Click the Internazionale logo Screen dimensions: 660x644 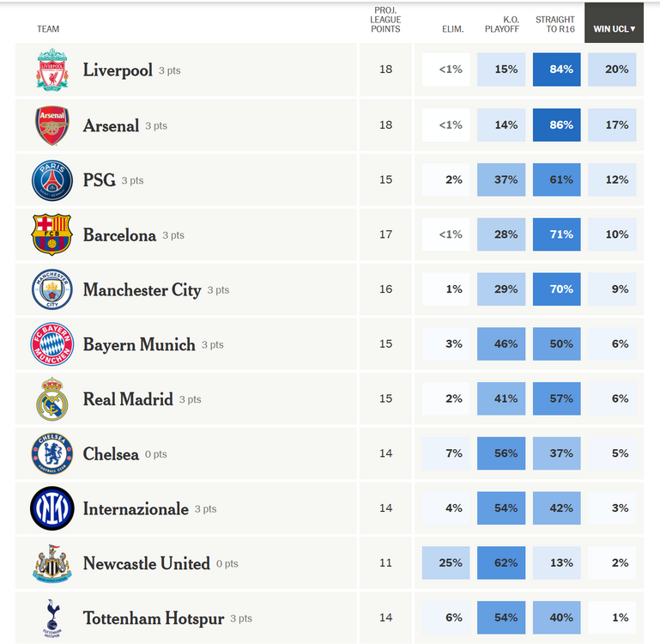[52, 508]
